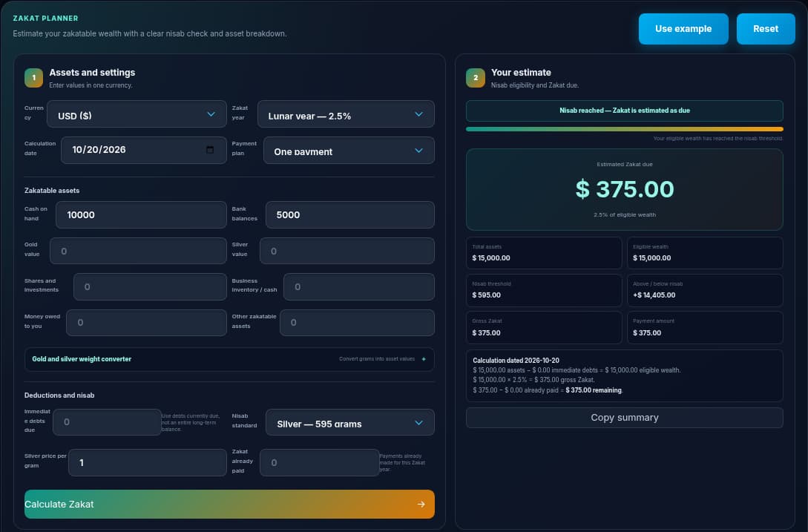The height and width of the screenshot is (532, 808).
Task: Click the "$ 375.00" estimated Zakat due amount
Action: pos(625,189)
